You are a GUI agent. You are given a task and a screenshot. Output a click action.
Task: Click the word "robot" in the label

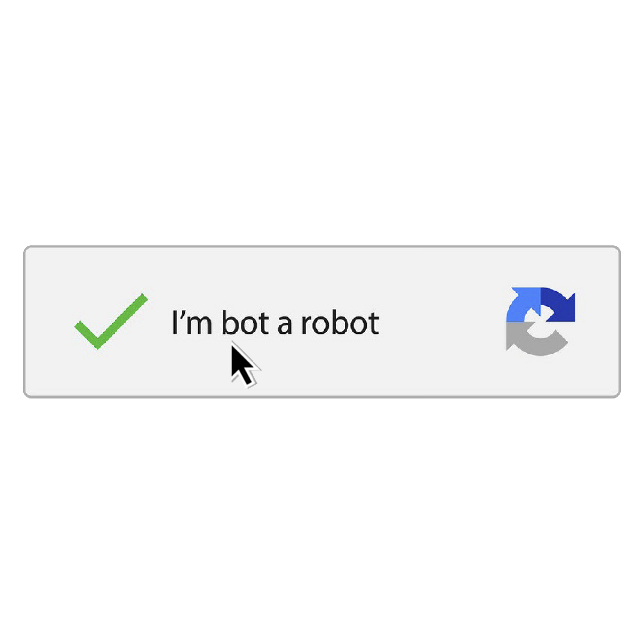340,322
